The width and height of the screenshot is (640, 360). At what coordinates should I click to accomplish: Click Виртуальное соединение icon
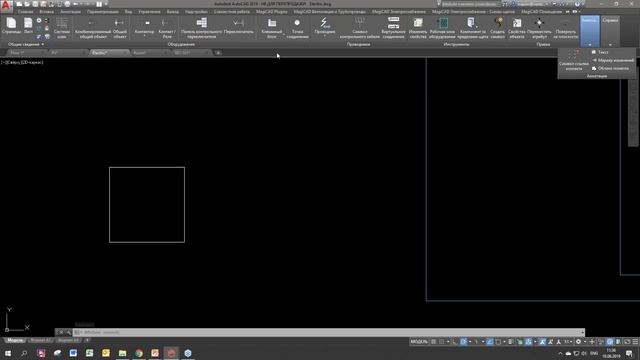coord(393,28)
